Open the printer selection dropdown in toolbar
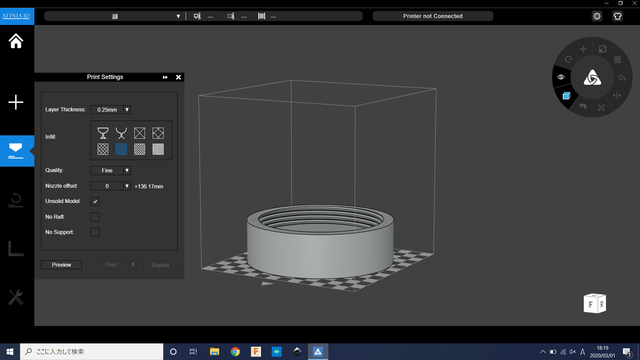Screen dimensions: 640x360 178,16
